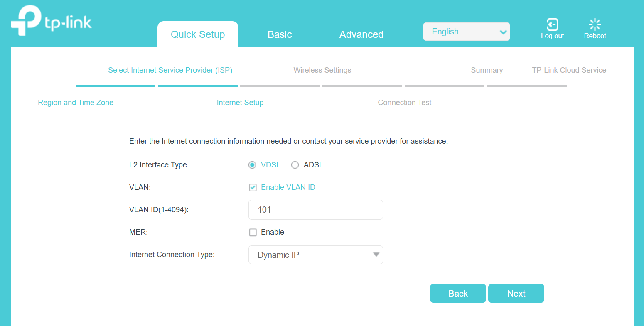Switch to the Advanced tab
Viewport: 644px width, 326px height.
361,34
